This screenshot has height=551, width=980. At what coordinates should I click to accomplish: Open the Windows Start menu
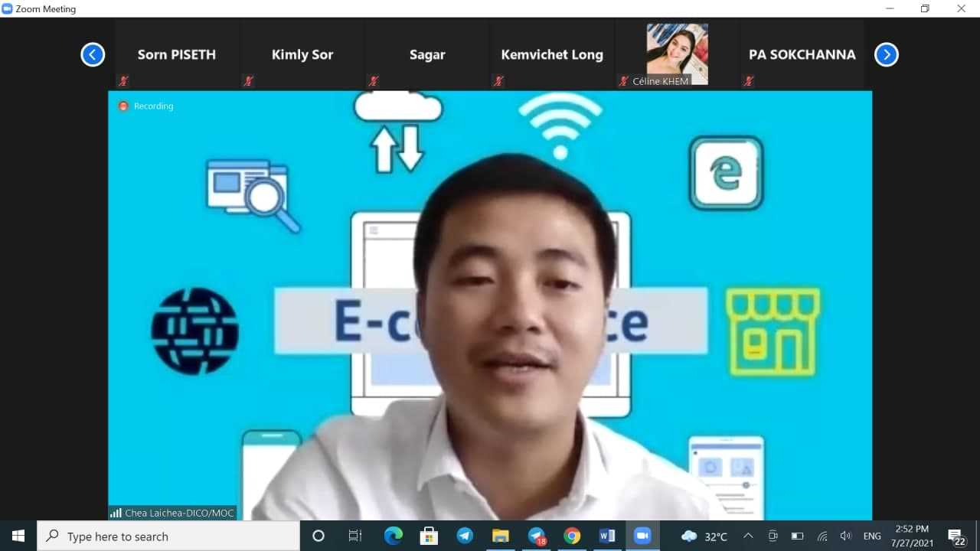pos(18,536)
